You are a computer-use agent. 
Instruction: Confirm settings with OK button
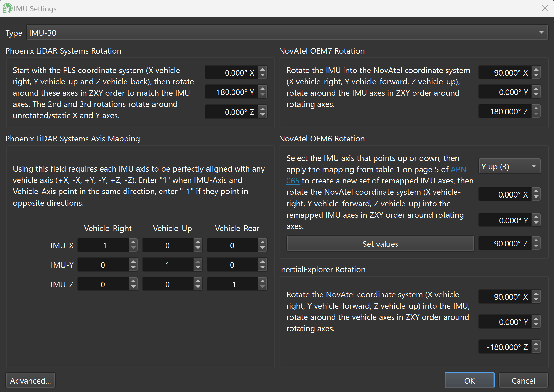469,380
